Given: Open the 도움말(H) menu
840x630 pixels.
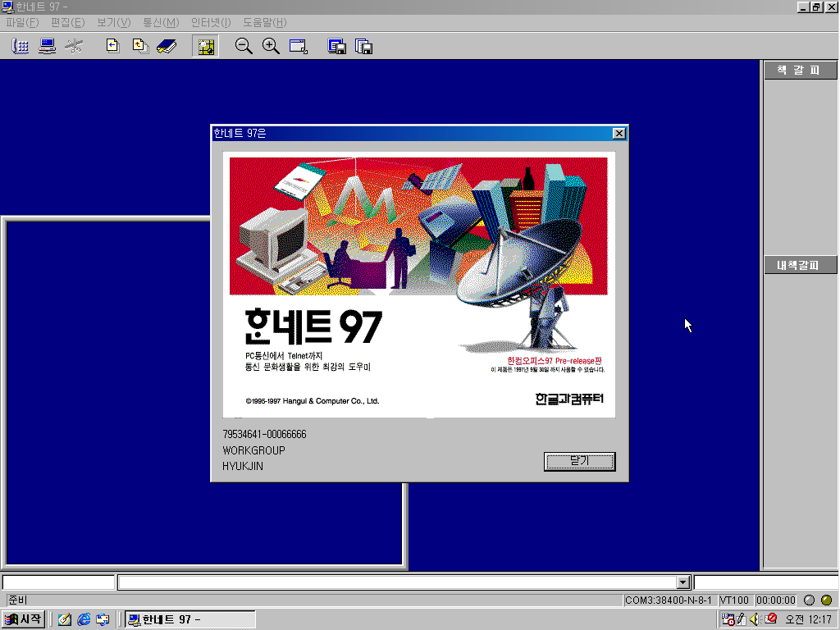Looking at the screenshot, I should 265,22.
